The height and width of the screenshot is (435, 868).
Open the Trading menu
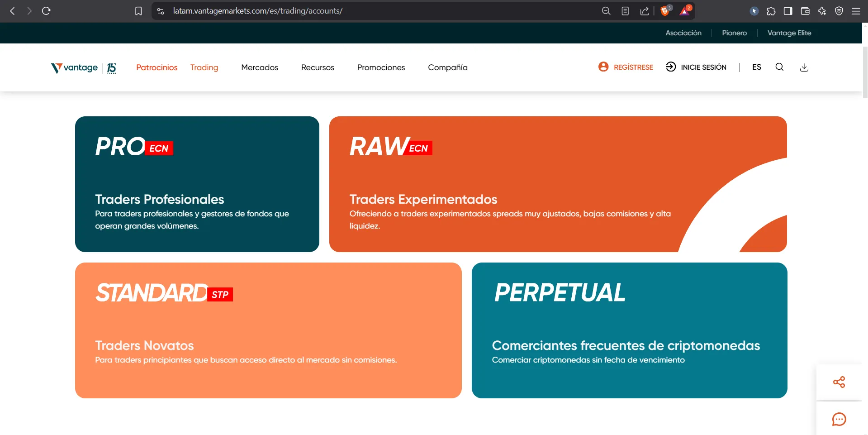point(204,67)
